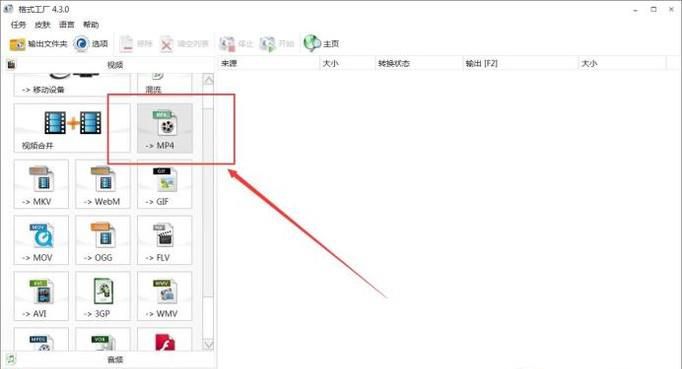
Task: Click the rightmost 大小 (Size) column header
Action: (622, 64)
